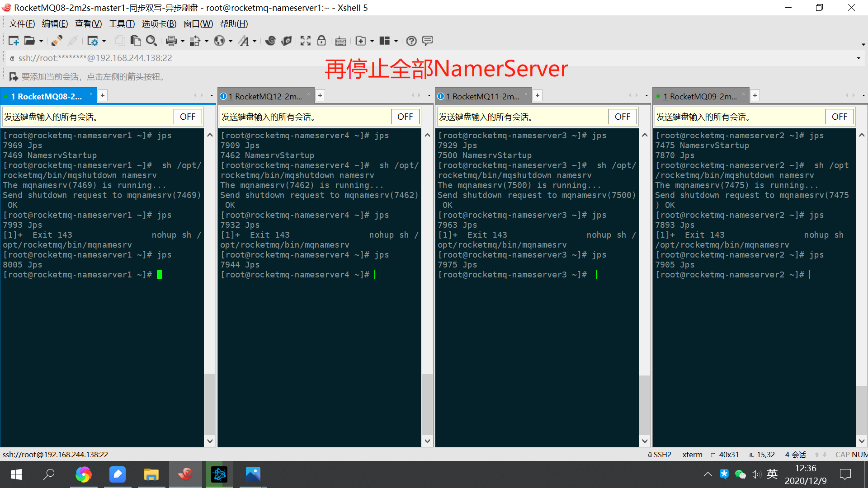
Task: Add new tab beside RocketMQ11 tab
Action: tap(538, 95)
